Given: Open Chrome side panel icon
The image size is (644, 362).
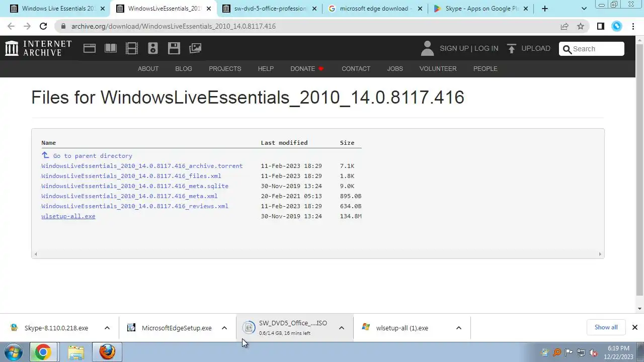Looking at the screenshot, I should click(x=601, y=26).
